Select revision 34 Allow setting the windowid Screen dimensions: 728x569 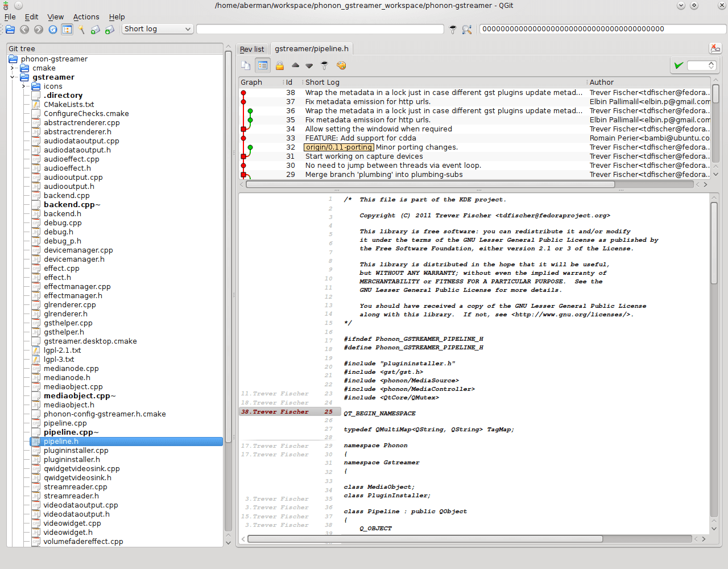pyautogui.click(x=475, y=129)
